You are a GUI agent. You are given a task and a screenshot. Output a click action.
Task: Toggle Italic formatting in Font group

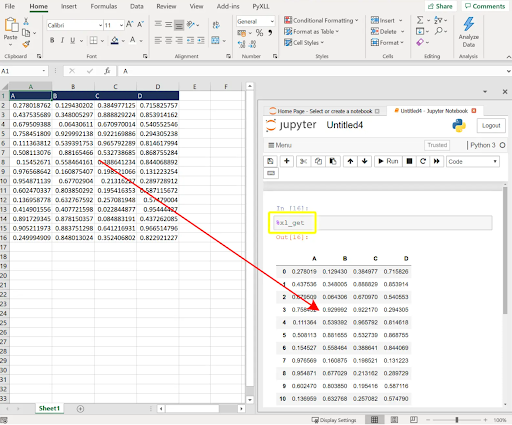click(x=62, y=40)
